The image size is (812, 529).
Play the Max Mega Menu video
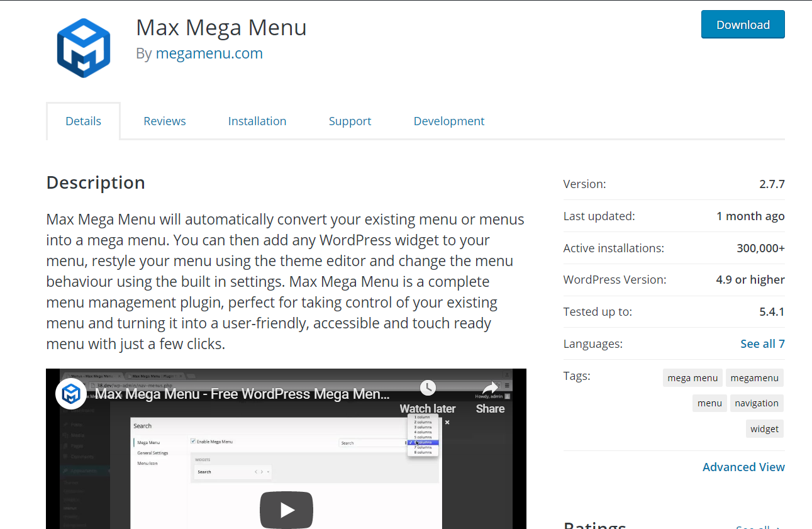[x=286, y=510]
